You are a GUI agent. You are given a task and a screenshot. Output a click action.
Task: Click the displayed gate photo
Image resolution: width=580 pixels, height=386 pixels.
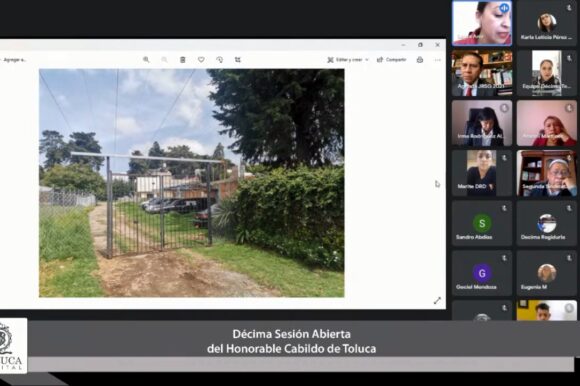[192, 183]
